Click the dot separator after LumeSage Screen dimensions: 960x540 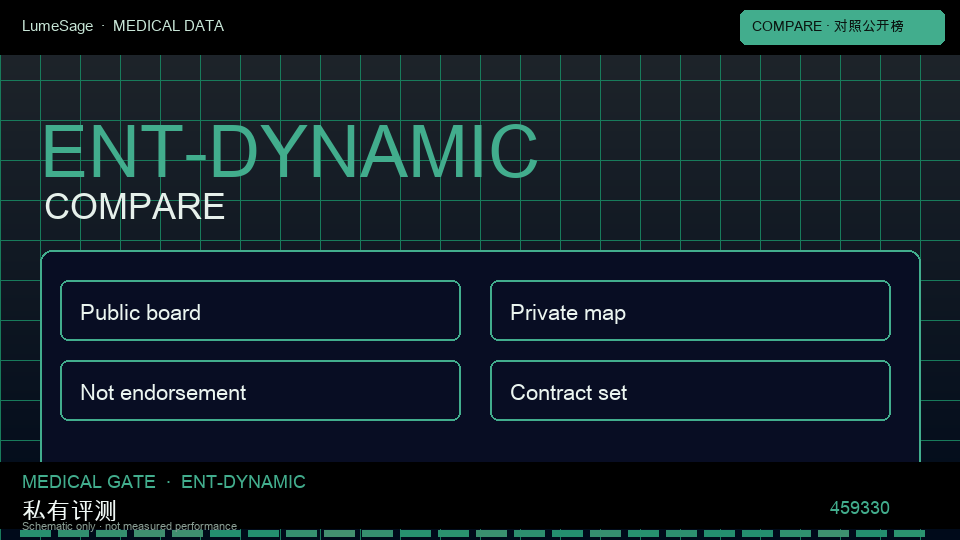click(x=103, y=26)
